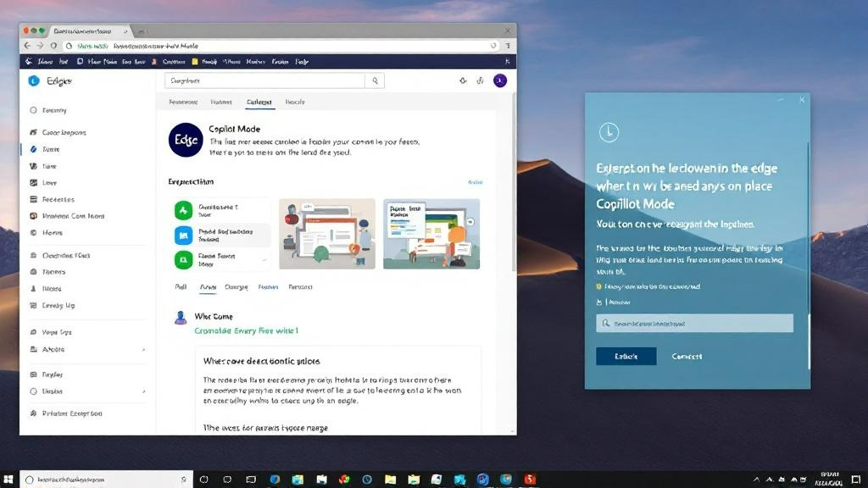868x488 pixels.
Task: Expand the chevron beside sidebar item "Arcore"
Action: (143, 350)
